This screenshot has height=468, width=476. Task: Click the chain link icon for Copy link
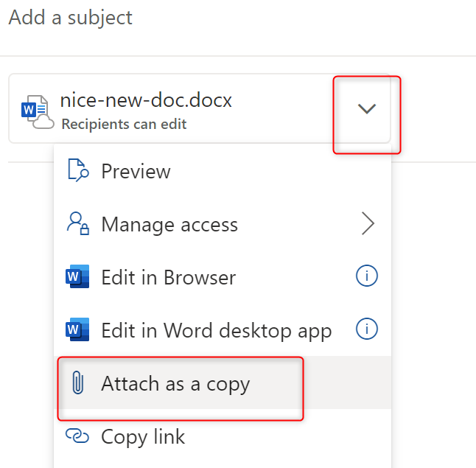pos(77,436)
